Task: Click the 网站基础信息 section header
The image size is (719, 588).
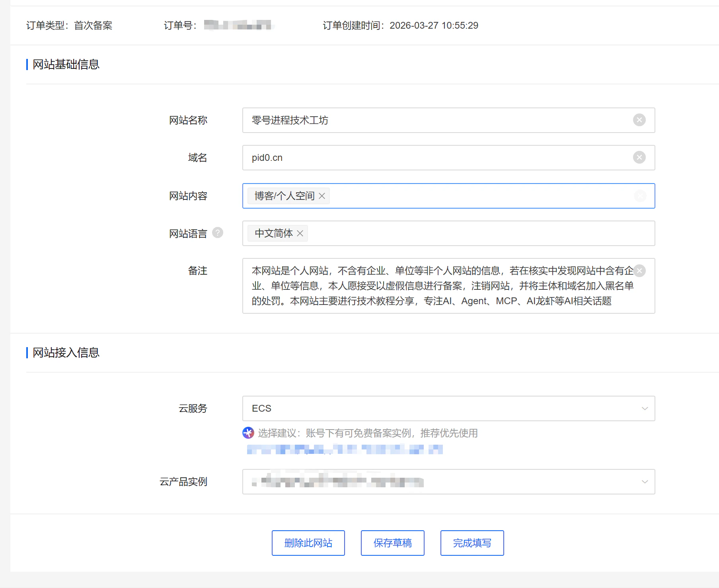Action: [x=66, y=64]
